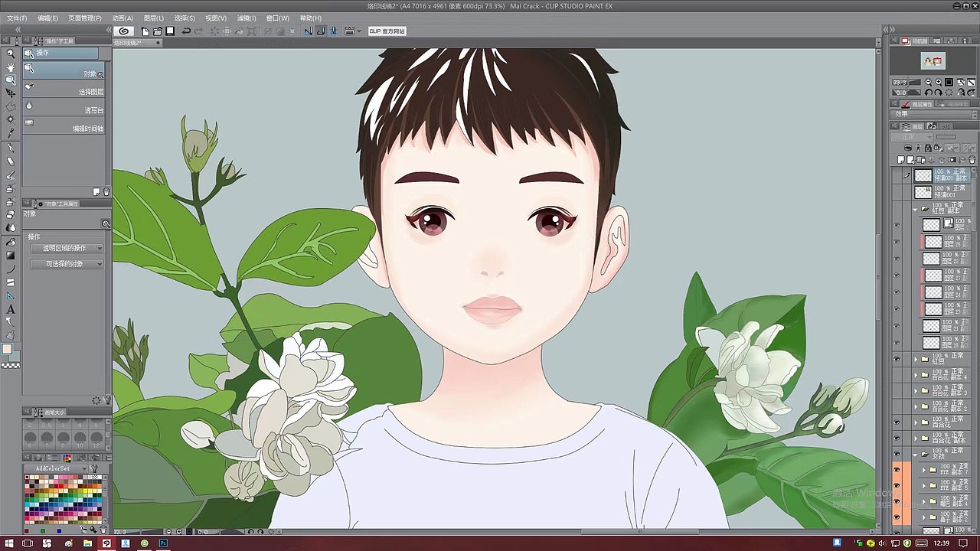Collapse the 女孩 layer folder
This screenshot has height=551, width=980.
pos(916,454)
